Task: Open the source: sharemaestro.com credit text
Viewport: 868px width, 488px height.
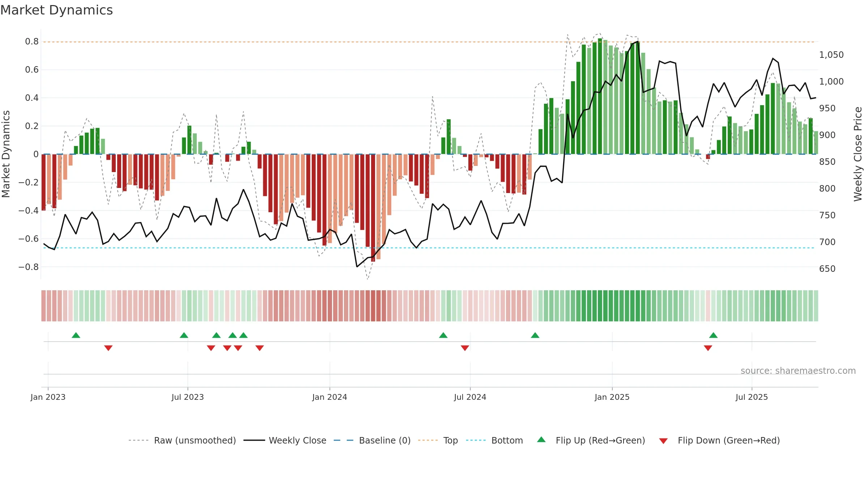Action: point(798,371)
